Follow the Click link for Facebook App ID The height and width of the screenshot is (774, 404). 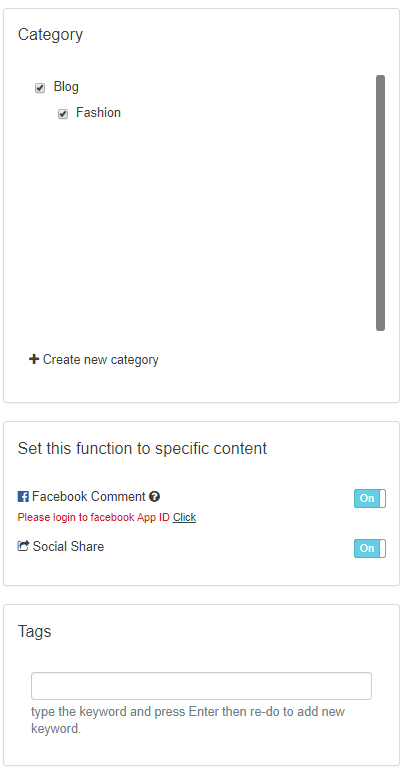(184, 517)
